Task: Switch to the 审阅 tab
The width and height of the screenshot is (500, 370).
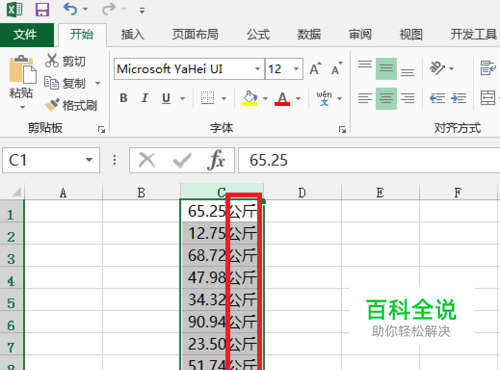Action: tap(360, 35)
